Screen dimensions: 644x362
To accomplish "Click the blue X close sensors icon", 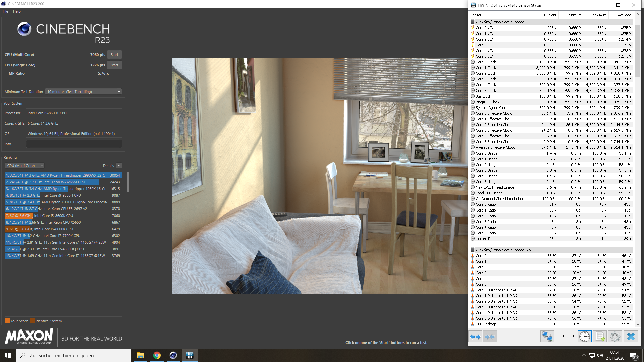I will coord(631,337).
